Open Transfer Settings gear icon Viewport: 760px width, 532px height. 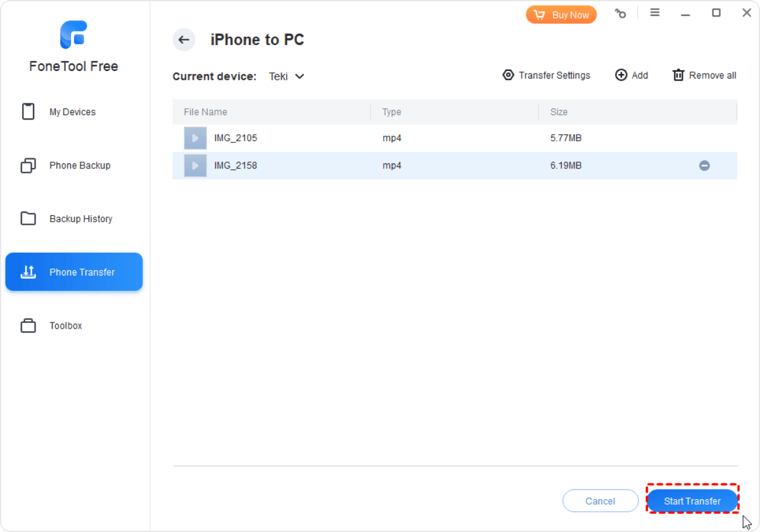(x=508, y=75)
